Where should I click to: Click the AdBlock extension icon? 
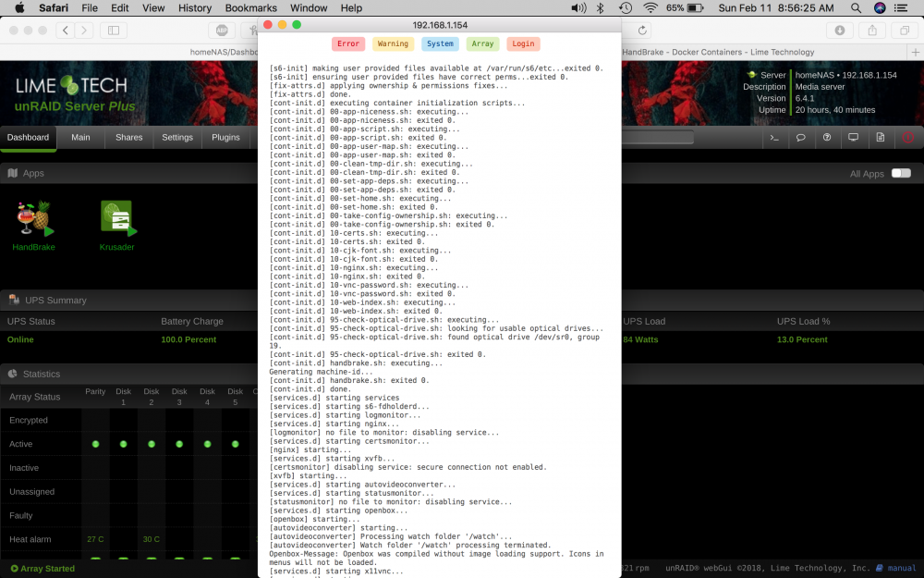pos(222,31)
